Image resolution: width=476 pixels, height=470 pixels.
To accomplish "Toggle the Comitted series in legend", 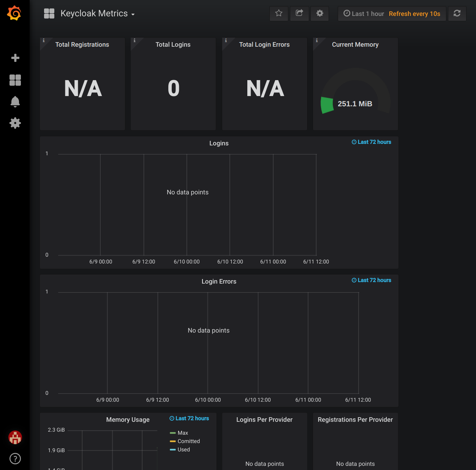I will (189, 441).
